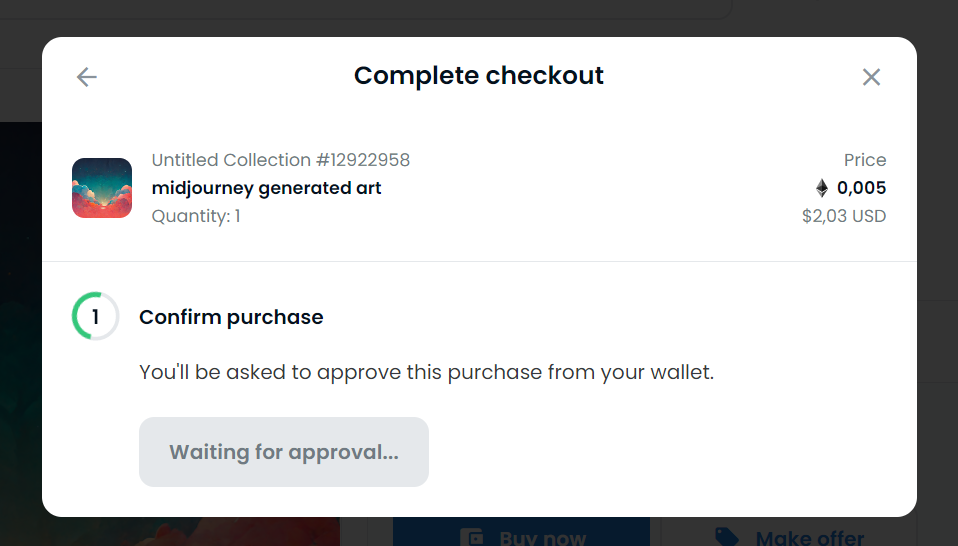Click the back arrow in checkout dialog
Image resolution: width=958 pixels, height=546 pixels.
tap(87, 77)
